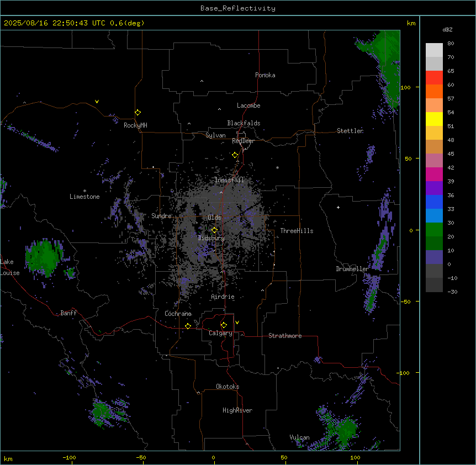Pick the bright yellow 51-54 dBZ swatch
The height and width of the screenshot is (465, 476).
coord(434,119)
